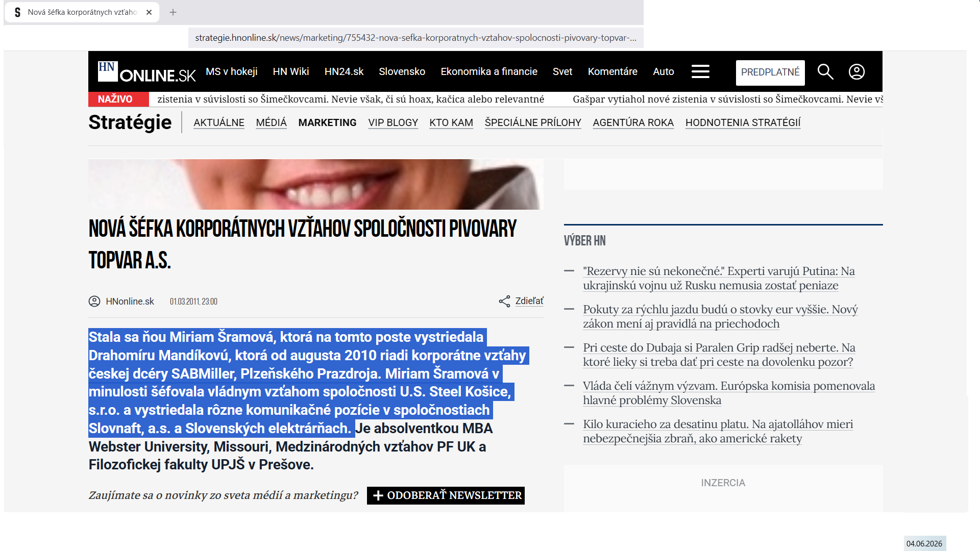Select VIP BLOGY tab

click(393, 123)
